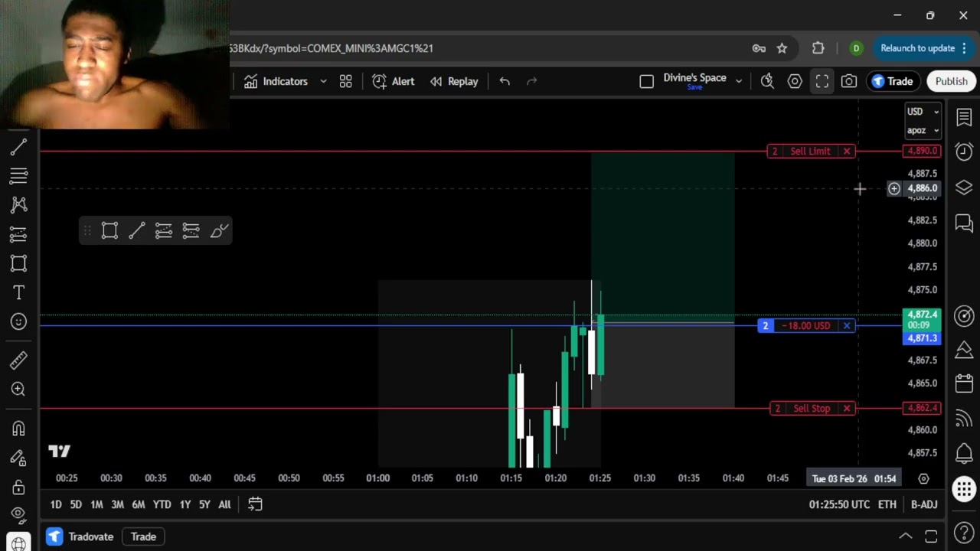Image resolution: width=980 pixels, height=551 pixels.
Task: Open the forecasting and position tools in left sidebar
Action: click(18, 234)
